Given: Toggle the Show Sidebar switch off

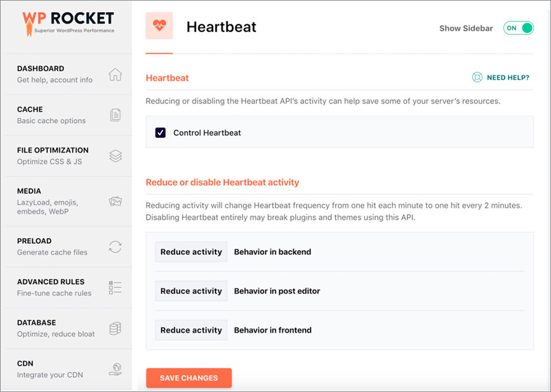Looking at the screenshot, I should 519,28.
